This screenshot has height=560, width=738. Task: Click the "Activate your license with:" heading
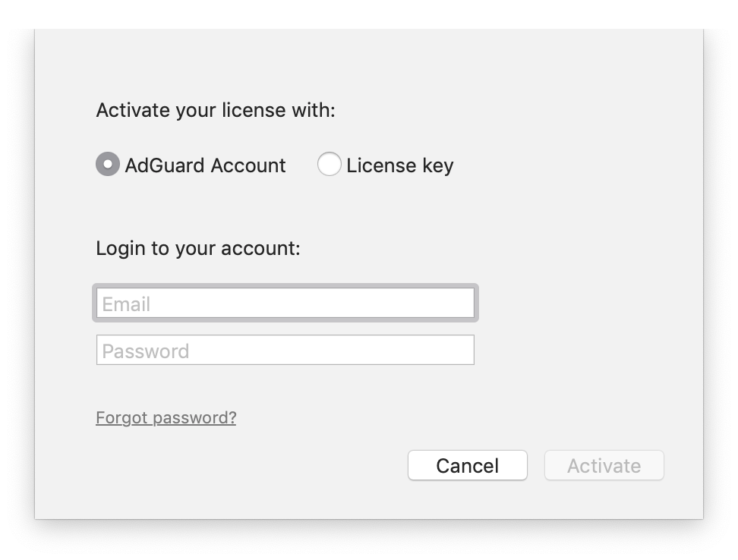pyautogui.click(x=215, y=110)
